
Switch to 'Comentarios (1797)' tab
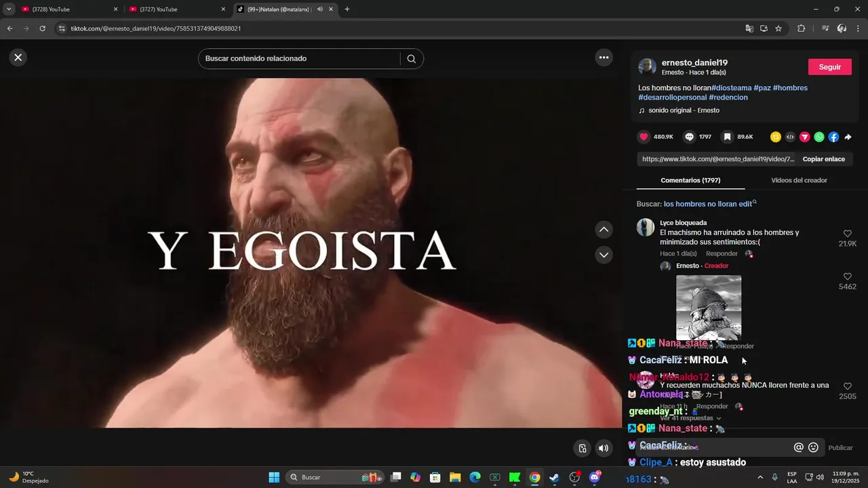(x=690, y=180)
